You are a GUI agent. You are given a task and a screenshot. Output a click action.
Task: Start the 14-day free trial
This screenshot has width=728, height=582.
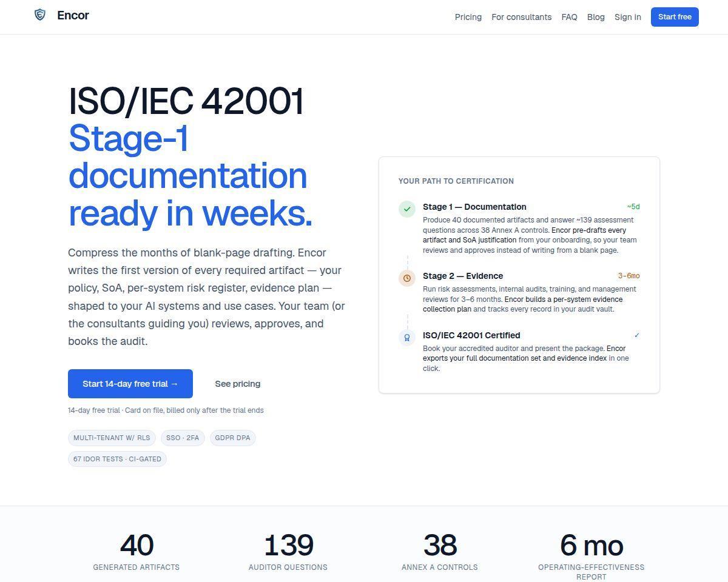[x=130, y=384]
